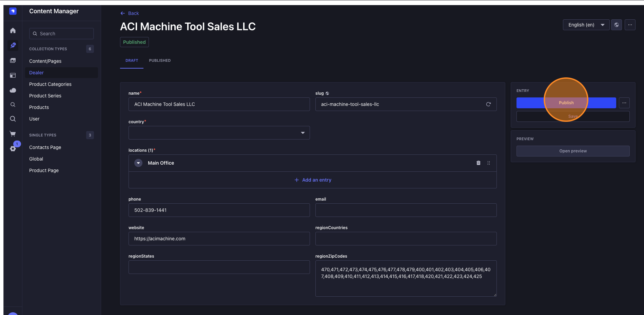Open the Marketplace cart icon

coord(13,134)
